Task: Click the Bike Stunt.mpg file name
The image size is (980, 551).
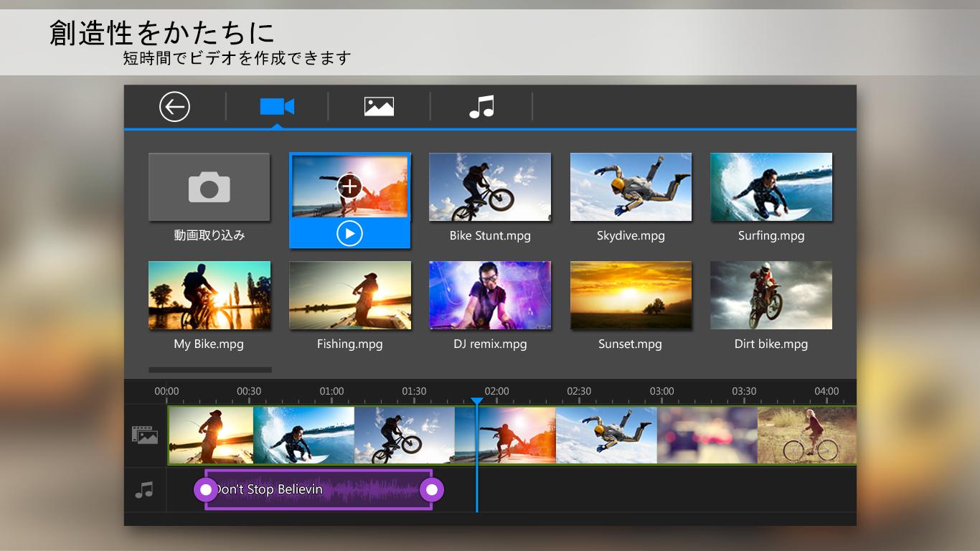Action: 490,235
